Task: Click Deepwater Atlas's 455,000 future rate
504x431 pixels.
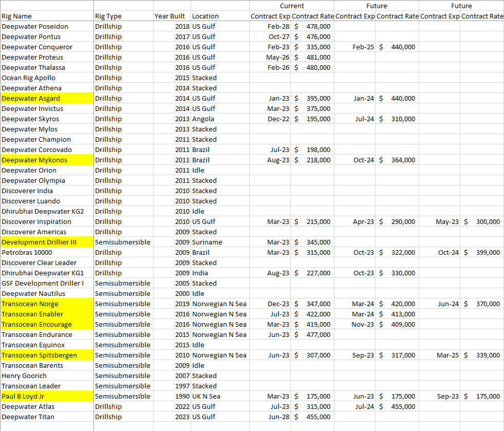Action: [x=397, y=407]
